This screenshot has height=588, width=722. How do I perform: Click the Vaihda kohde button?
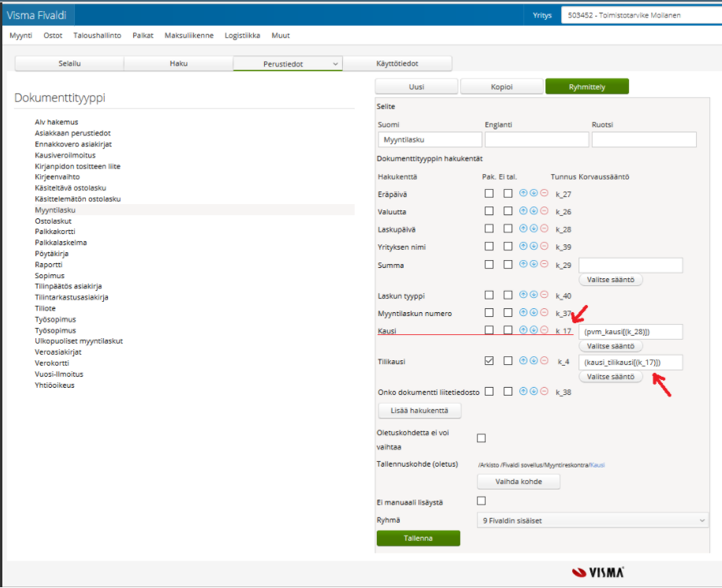[x=519, y=482]
